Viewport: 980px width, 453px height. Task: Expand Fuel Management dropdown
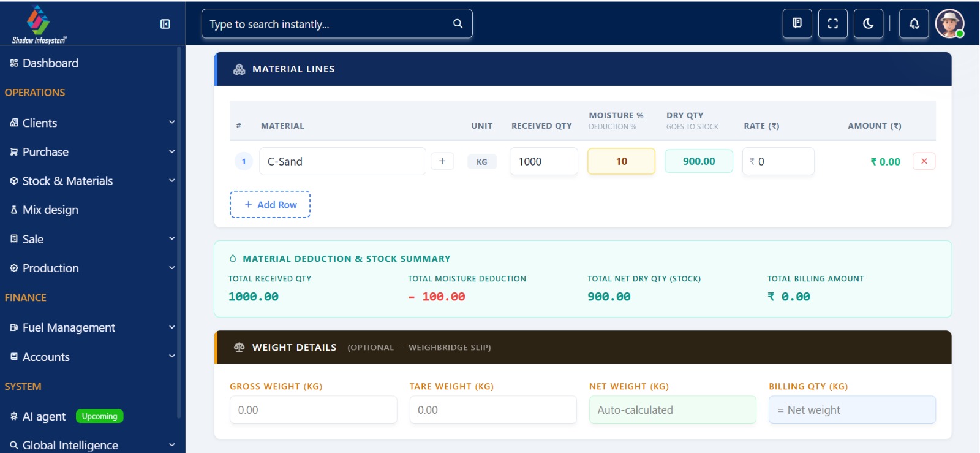point(92,327)
